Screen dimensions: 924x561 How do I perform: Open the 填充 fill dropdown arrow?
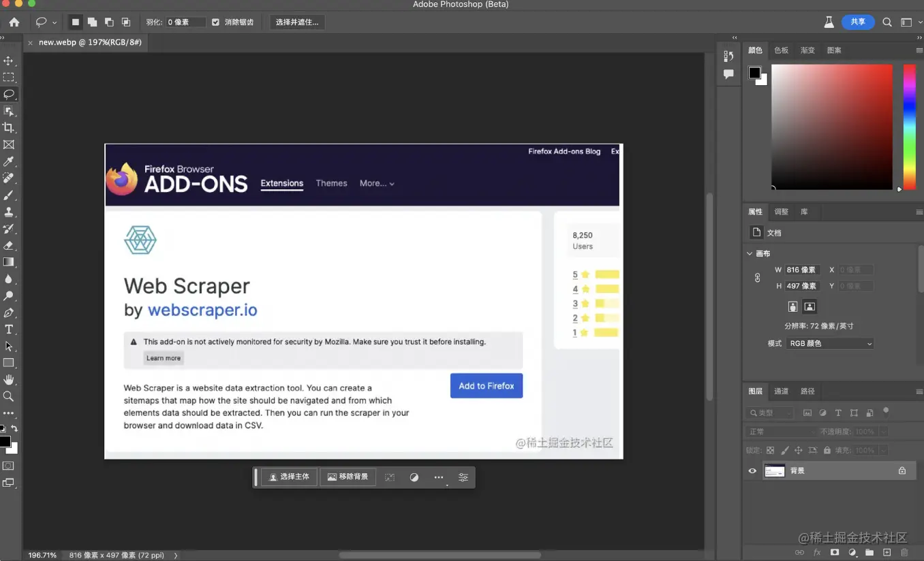[883, 450]
